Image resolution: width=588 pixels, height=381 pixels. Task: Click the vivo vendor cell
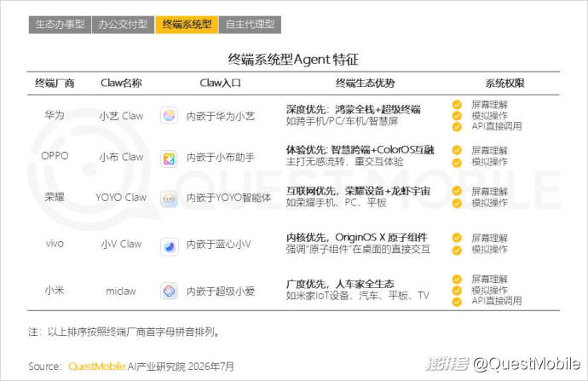pos(55,244)
